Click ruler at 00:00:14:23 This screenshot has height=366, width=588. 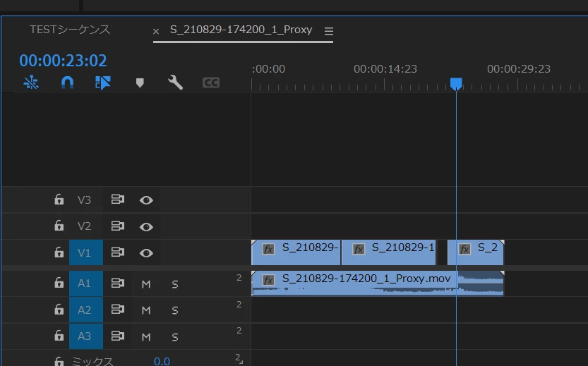click(385, 69)
